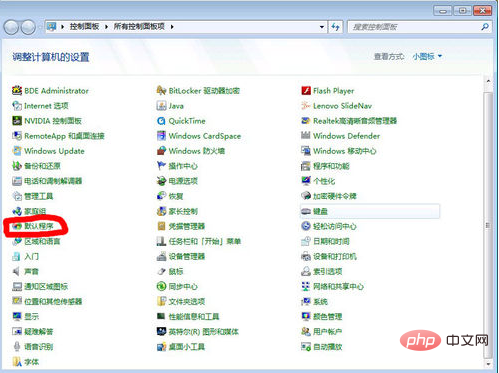Image resolution: width=499 pixels, height=373 pixels.
Task: Expand arrow after 所有控制面板项 breadcrumb
Action: coord(172,27)
